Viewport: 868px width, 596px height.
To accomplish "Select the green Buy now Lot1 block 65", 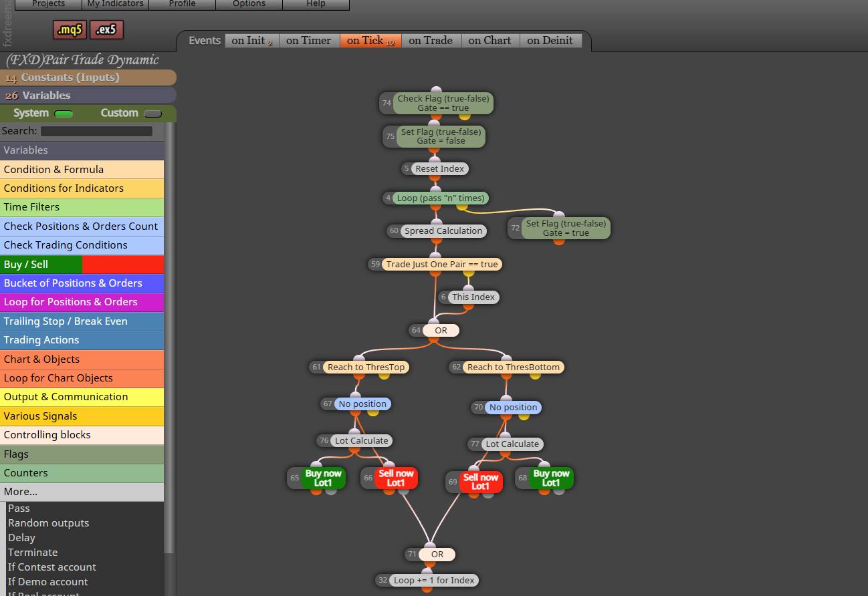I will [323, 478].
